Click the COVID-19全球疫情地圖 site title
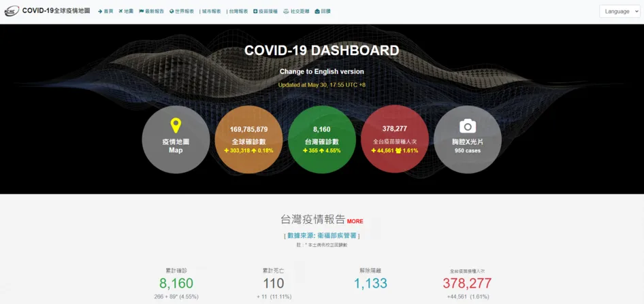The height and width of the screenshot is (304, 644). (x=56, y=11)
